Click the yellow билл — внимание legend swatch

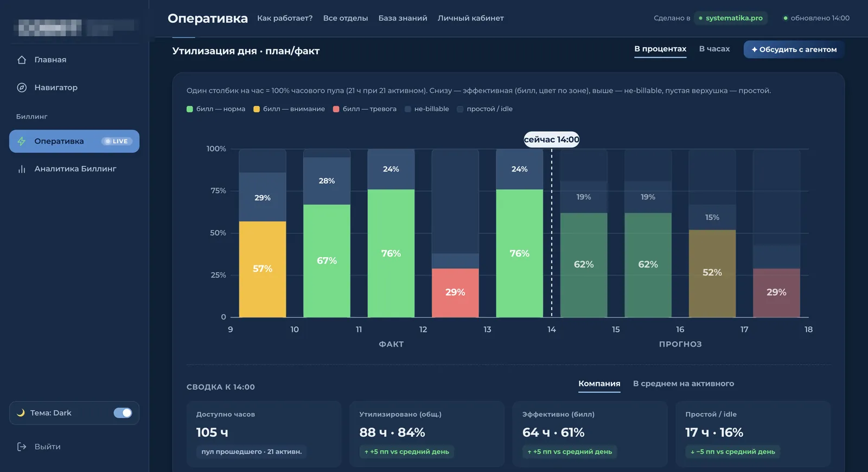(x=257, y=109)
